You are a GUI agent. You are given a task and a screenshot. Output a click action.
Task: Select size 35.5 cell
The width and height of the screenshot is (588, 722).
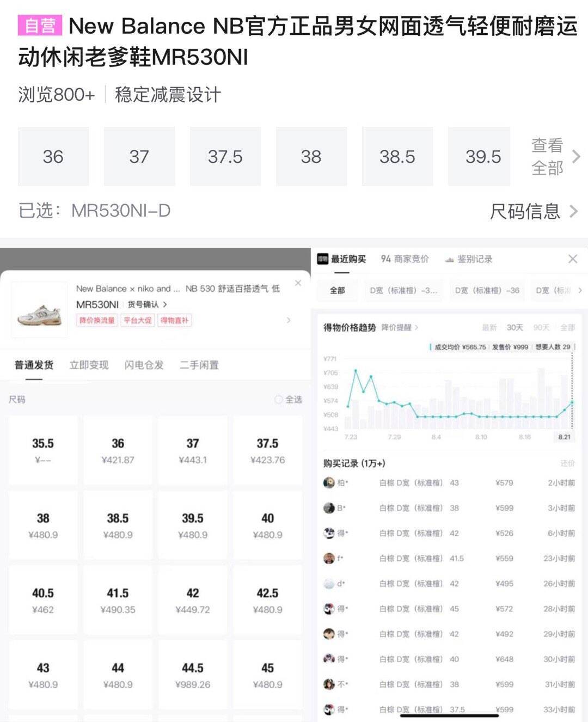[x=43, y=450]
